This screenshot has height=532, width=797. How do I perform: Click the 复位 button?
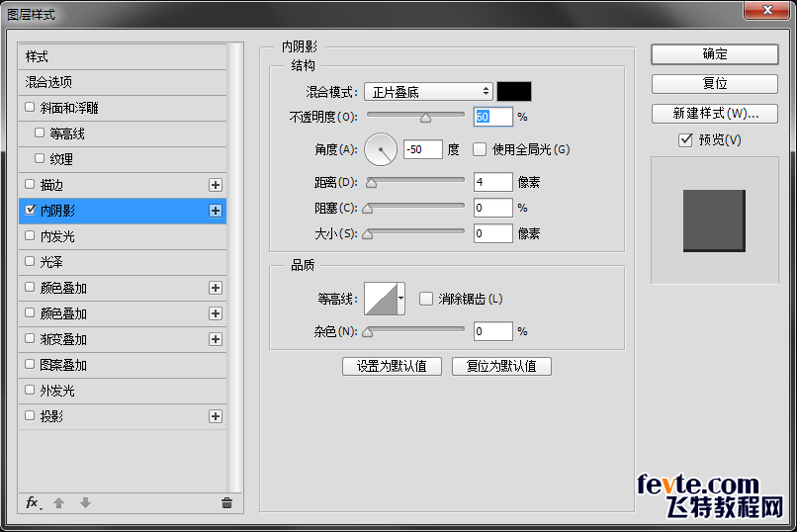[715, 84]
